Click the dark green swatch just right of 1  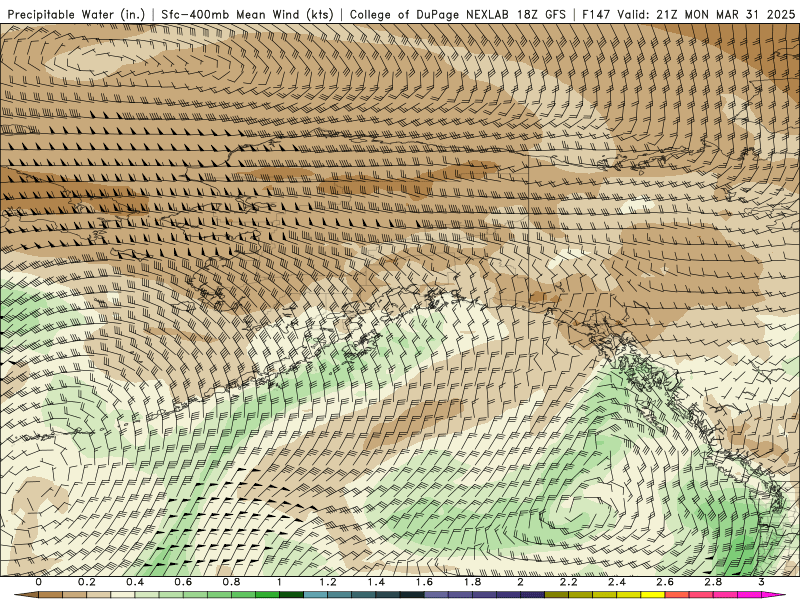coord(291,594)
